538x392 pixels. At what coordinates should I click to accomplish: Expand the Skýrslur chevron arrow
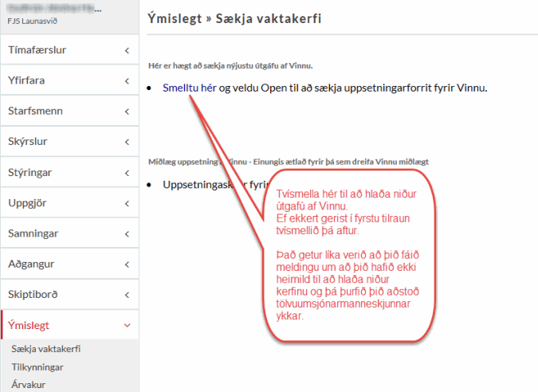[x=127, y=143]
